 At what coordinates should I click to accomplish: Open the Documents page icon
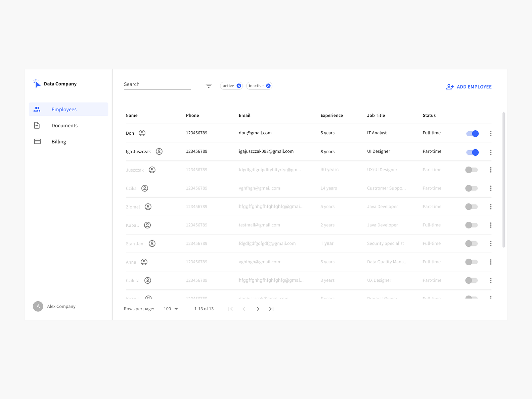click(37, 125)
